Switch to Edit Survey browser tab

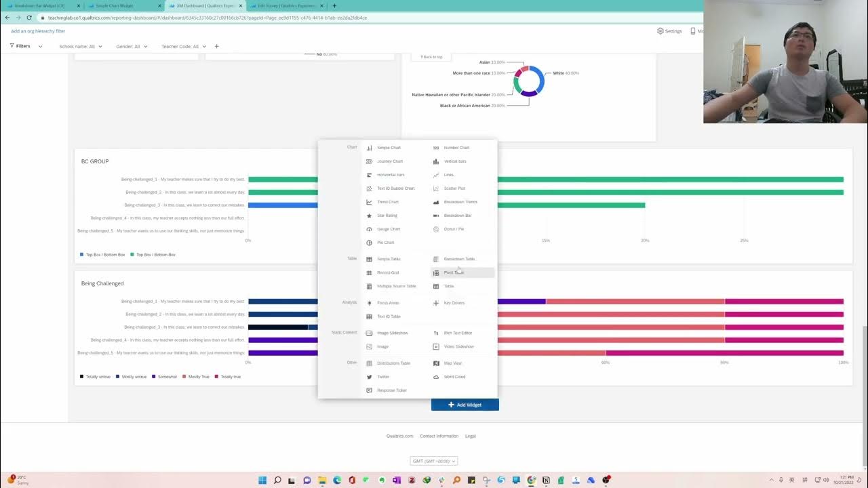click(x=288, y=5)
